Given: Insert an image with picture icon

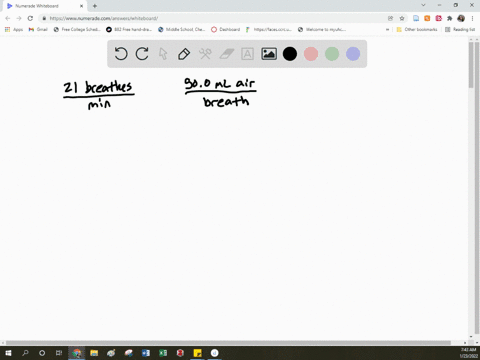Looking at the screenshot, I should tap(269, 54).
